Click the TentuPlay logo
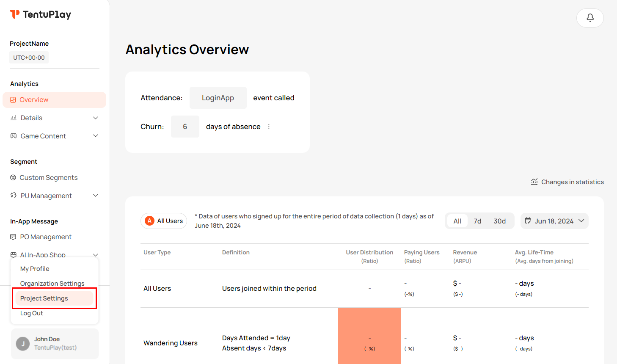Viewport: 617px width, 364px height. pos(41,14)
